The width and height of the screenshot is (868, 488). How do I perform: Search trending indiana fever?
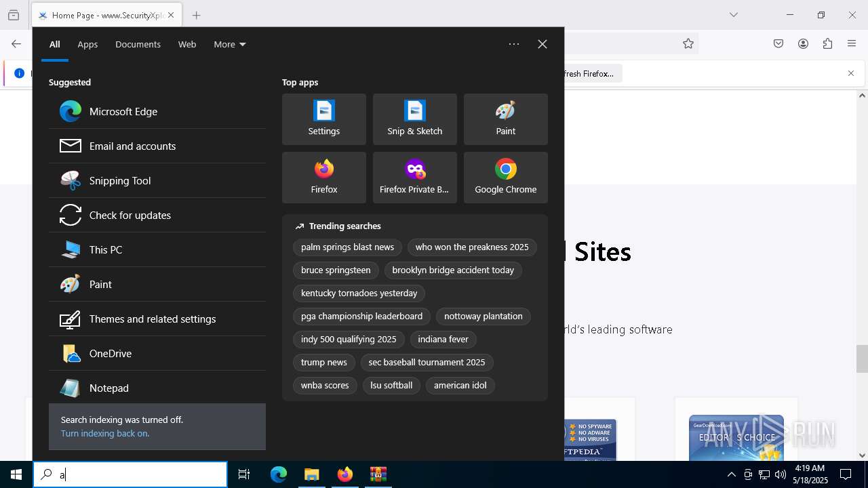443,340
